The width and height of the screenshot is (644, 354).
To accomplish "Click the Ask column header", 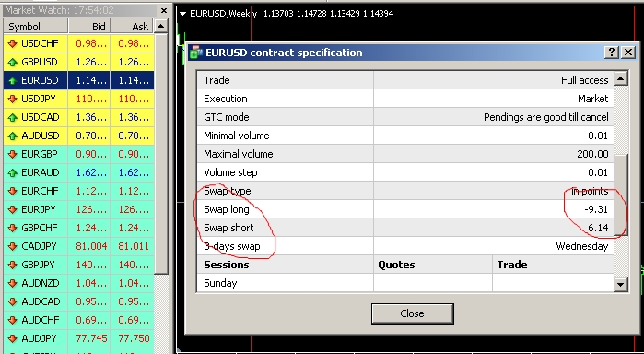I will [x=133, y=27].
